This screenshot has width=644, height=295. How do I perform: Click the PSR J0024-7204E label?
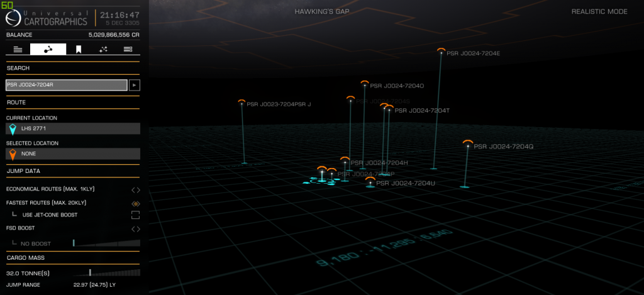click(x=473, y=53)
